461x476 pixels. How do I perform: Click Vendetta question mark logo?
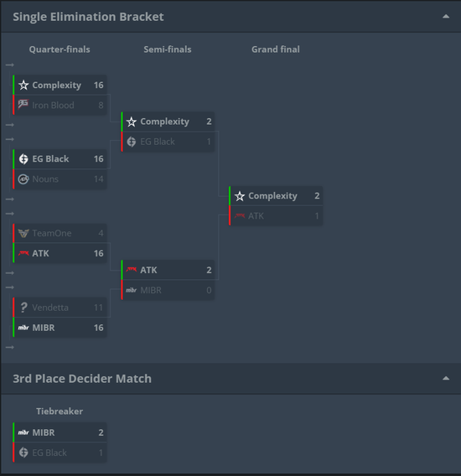[23, 308]
